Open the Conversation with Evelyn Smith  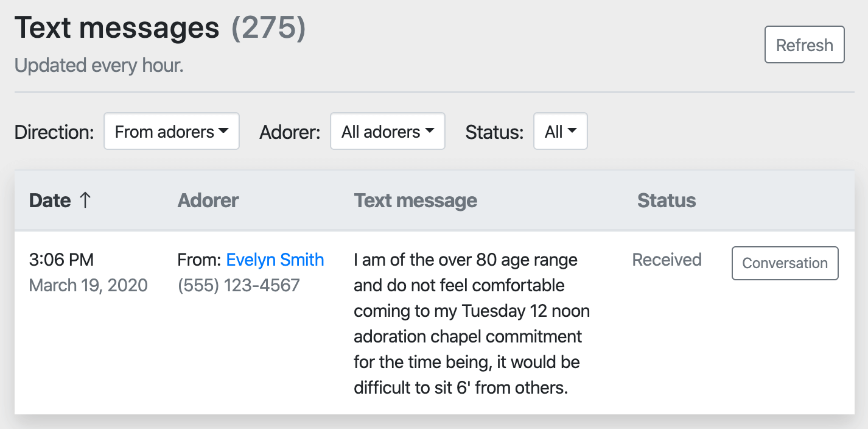point(785,263)
